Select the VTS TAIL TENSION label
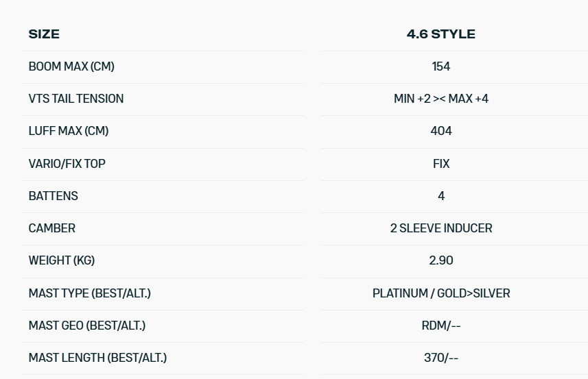 click(x=76, y=99)
